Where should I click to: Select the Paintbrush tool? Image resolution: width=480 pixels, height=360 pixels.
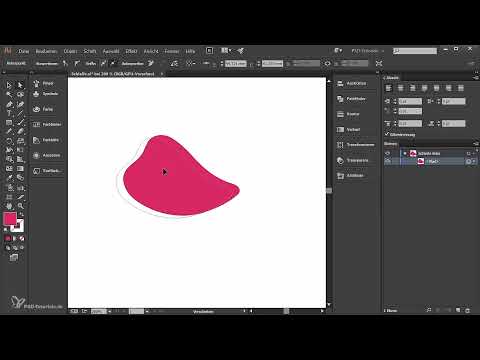[x=20, y=123]
